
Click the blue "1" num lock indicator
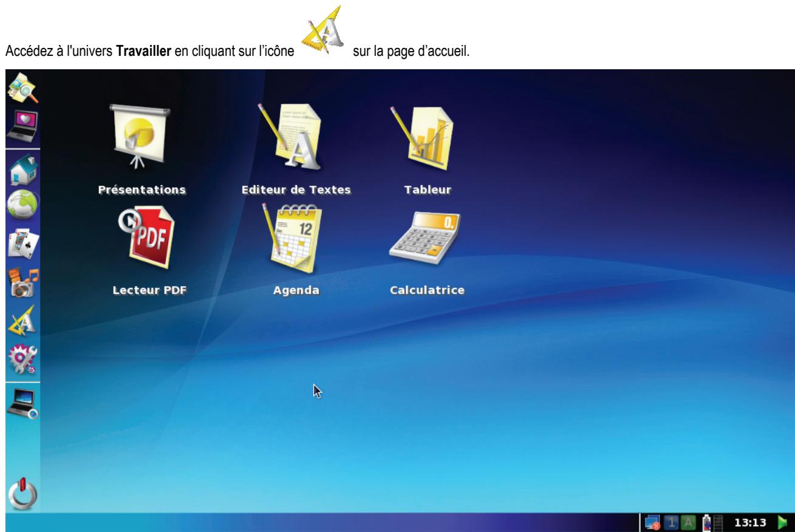[x=670, y=522]
